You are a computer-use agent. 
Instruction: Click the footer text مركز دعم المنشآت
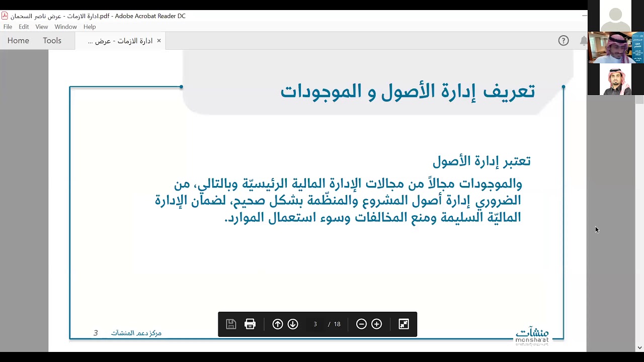(136, 333)
